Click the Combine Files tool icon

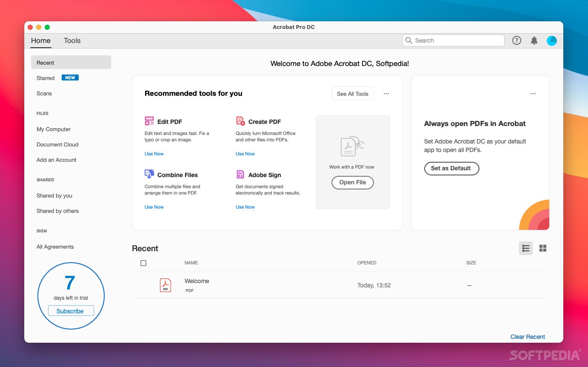tap(149, 174)
